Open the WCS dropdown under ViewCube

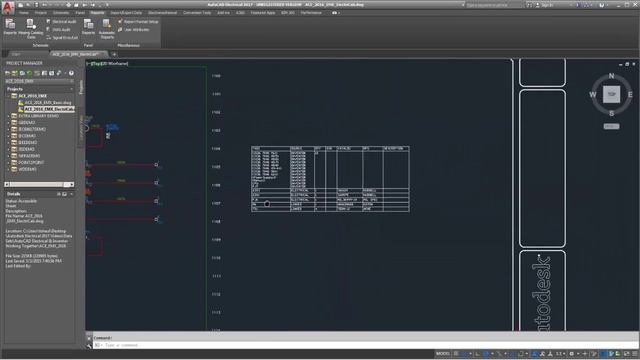pos(611,126)
